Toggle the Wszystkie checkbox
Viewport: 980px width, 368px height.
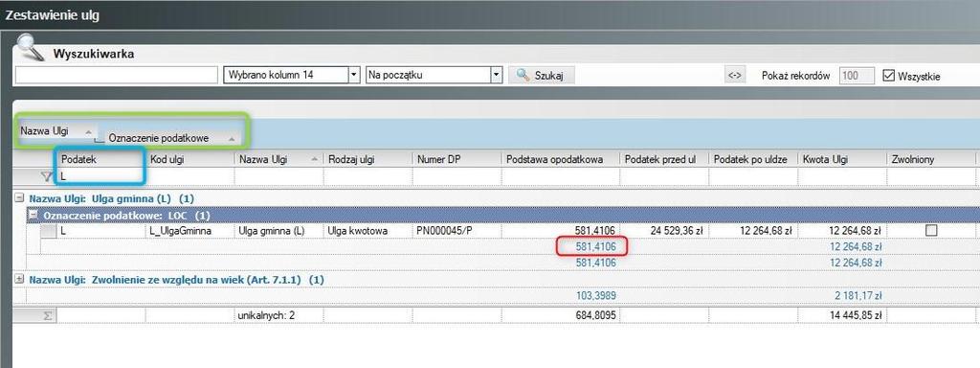[x=889, y=76]
